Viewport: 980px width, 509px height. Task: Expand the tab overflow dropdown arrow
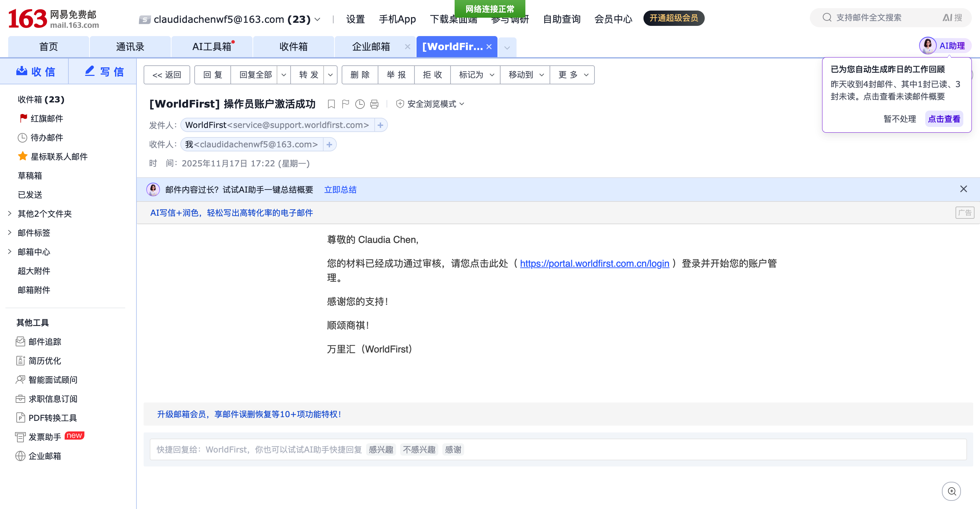tap(507, 48)
